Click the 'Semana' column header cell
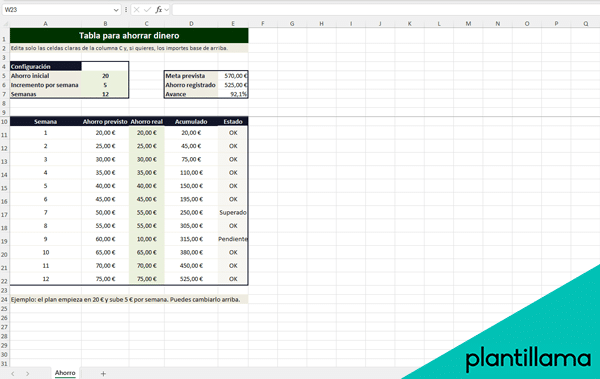 click(46, 122)
